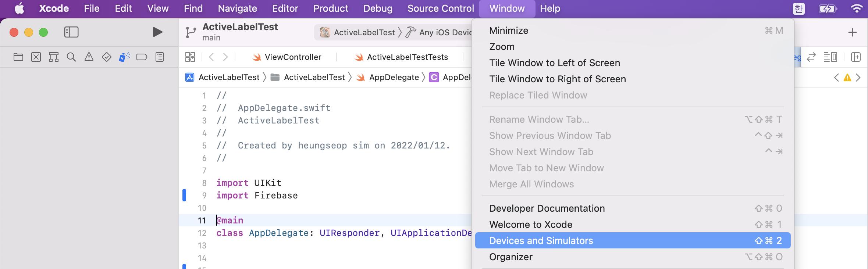Open the Report navigator icon
The width and height of the screenshot is (868, 269).
point(160,57)
